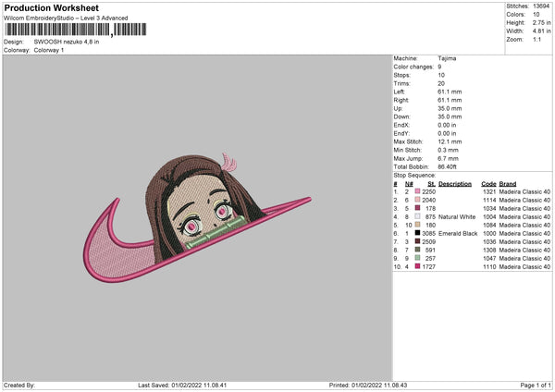
Task: Click stitch count 3085 in the stop sequence
Action: click(x=428, y=234)
